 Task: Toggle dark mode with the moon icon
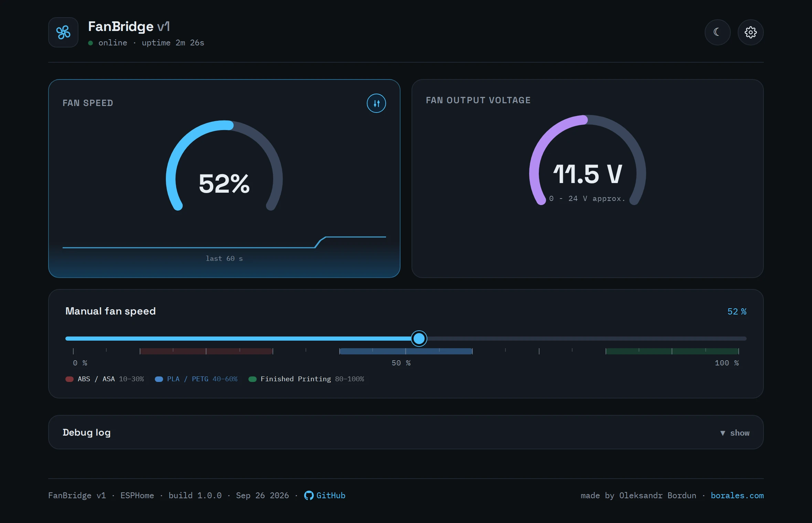point(717,32)
